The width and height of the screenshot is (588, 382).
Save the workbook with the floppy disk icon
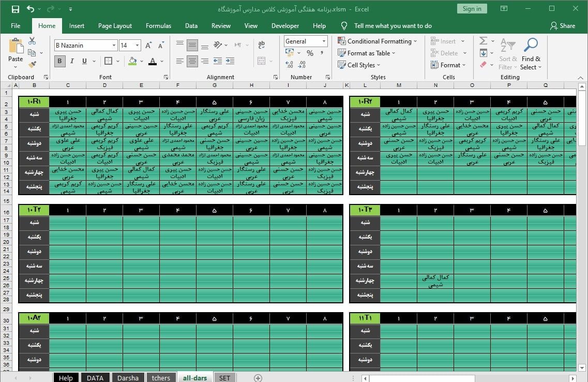pyautogui.click(x=16, y=9)
